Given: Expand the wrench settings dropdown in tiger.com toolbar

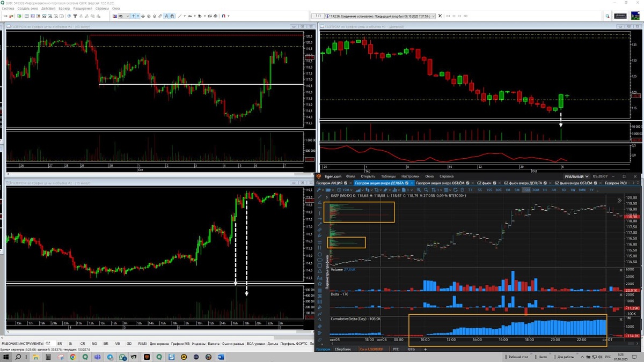Looking at the screenshot, I should point(322,189).
